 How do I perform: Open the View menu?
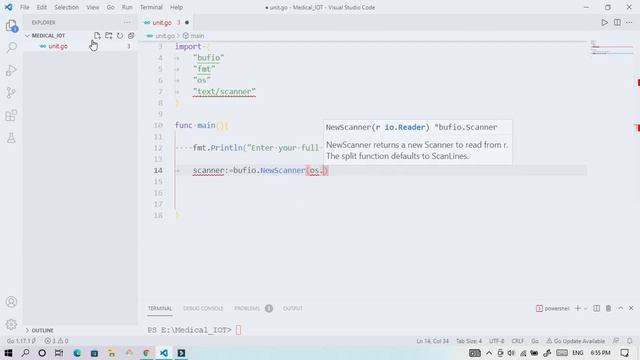(93, 7)
